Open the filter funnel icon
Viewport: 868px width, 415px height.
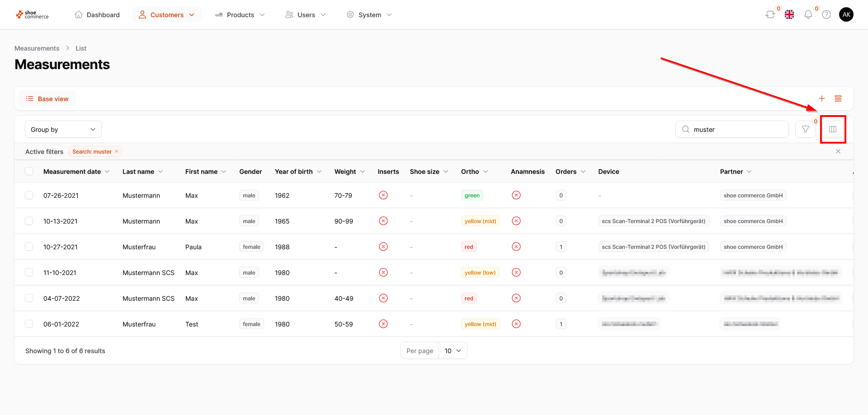pyautogui.click(x=805, y=129)
